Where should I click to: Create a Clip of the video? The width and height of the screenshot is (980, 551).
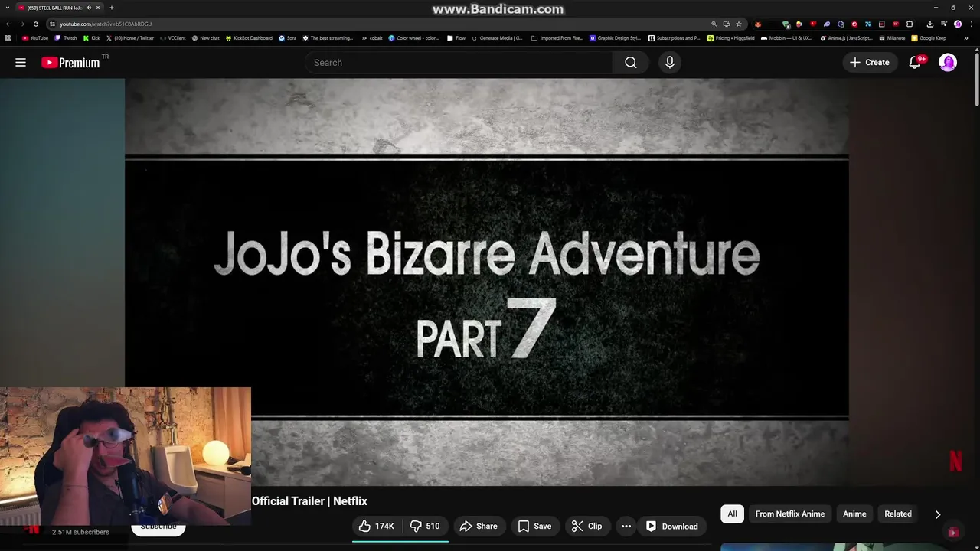coord(586,526)
